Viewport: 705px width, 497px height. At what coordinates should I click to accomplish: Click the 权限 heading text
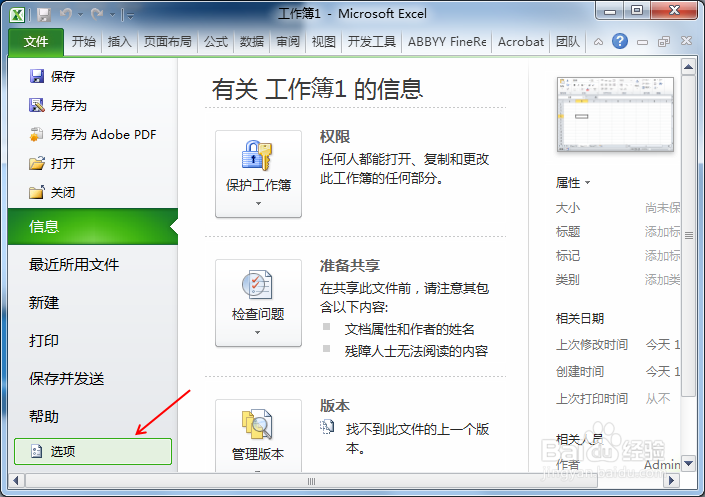point(335,137)
